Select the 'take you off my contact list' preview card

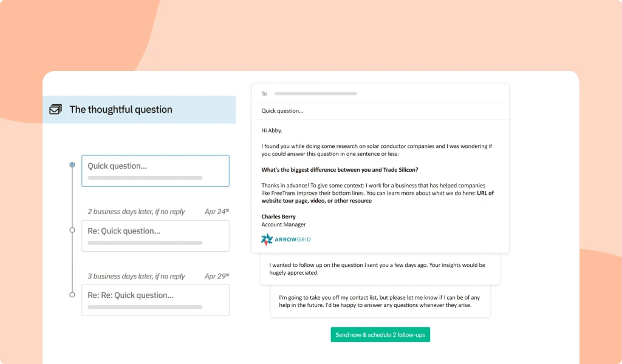click(381, 302)
